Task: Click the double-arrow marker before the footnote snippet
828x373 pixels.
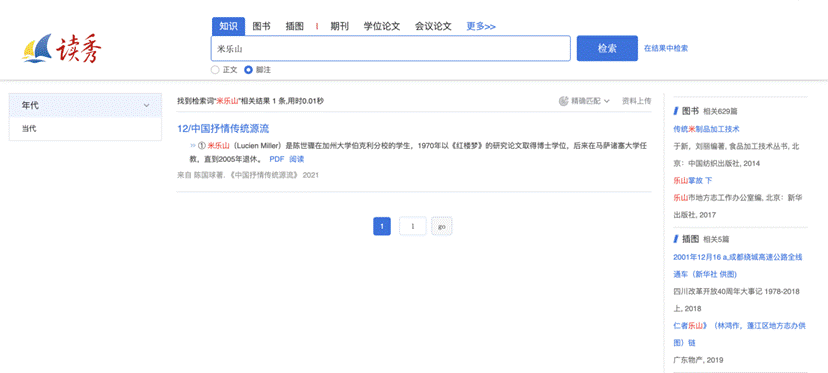Action: [x=193, y=145]
